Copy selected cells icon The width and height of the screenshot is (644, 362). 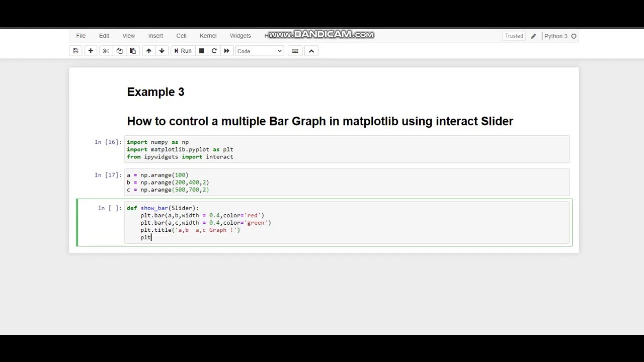(119, 51)
